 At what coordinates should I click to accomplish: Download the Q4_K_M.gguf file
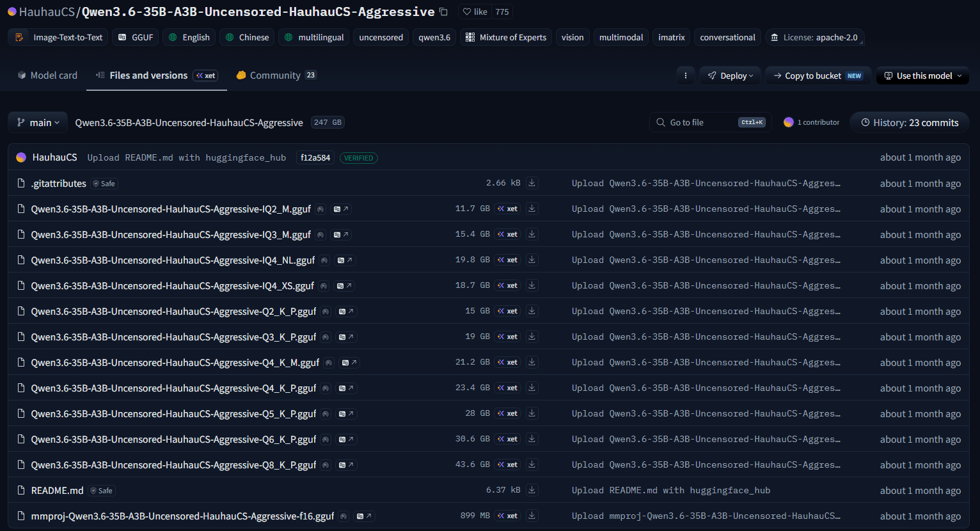[x=532, y=362]
